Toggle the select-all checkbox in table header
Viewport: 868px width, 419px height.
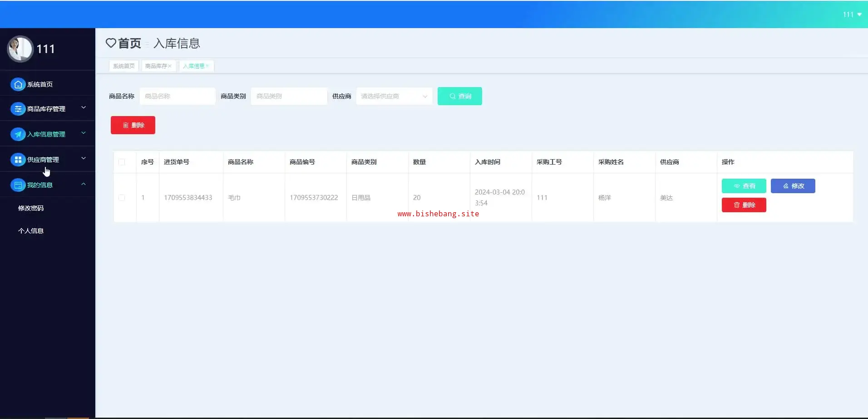click(x=122, y=162)
